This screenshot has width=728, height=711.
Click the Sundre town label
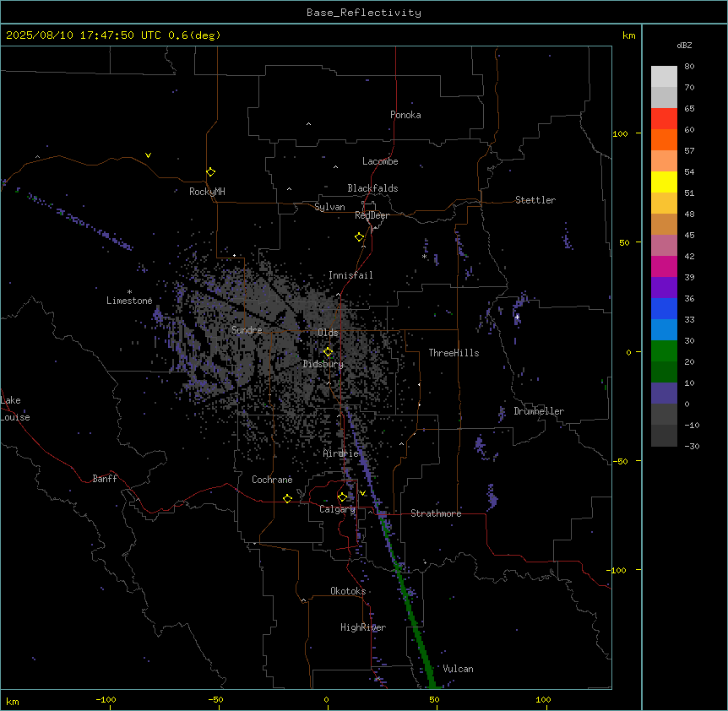tap(247, 330)
